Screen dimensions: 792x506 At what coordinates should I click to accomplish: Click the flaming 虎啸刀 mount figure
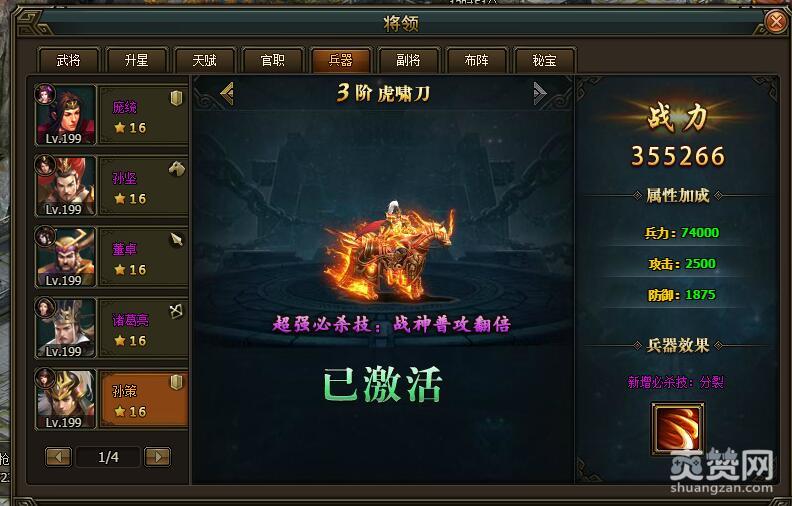(389, 251)
